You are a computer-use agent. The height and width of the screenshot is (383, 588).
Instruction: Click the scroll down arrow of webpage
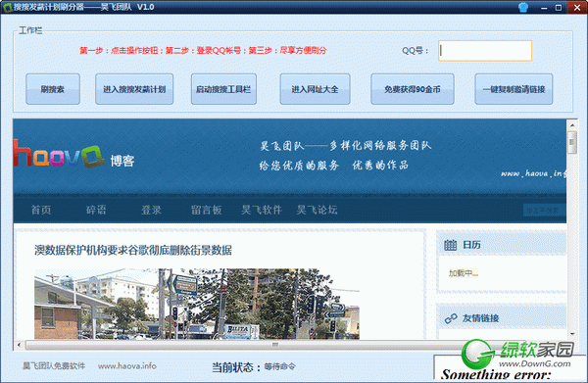pyautogui.click(x=572, y=334)
